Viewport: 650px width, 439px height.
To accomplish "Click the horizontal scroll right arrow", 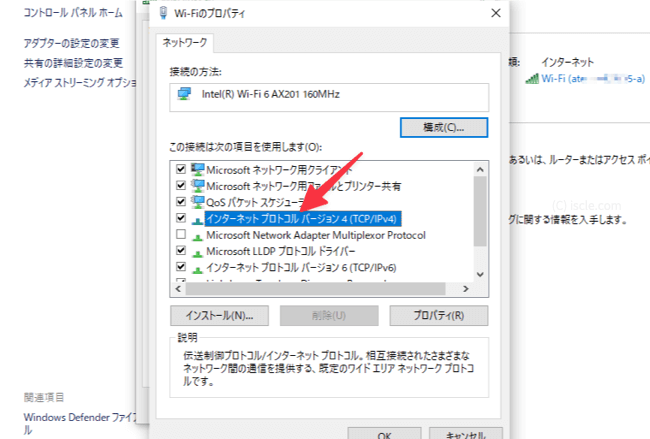I will 466,289.
